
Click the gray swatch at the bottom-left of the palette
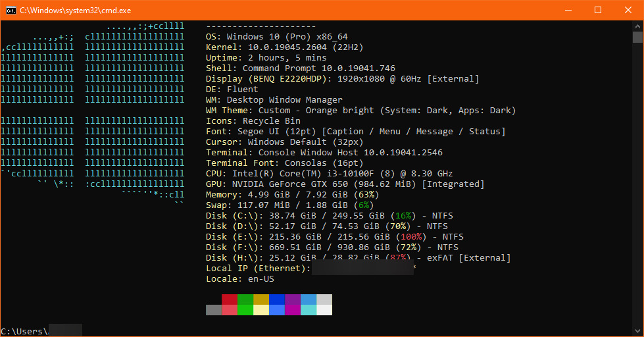tap(214, 310)
